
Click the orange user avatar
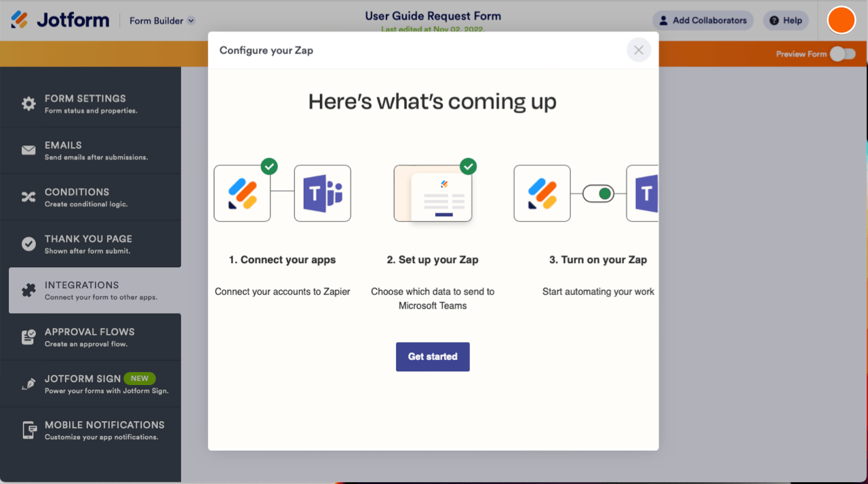coord(842,20)
